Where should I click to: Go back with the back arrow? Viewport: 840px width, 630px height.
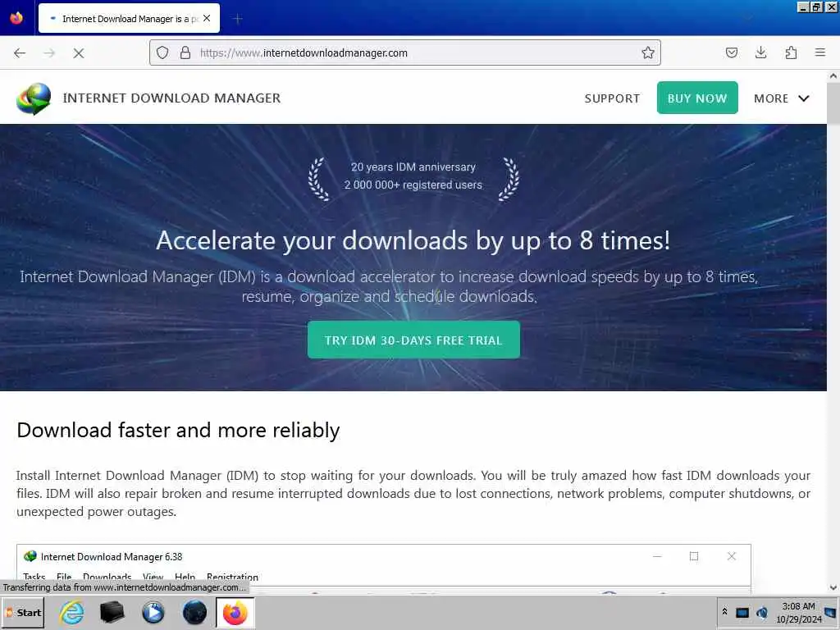pos(20,53)
